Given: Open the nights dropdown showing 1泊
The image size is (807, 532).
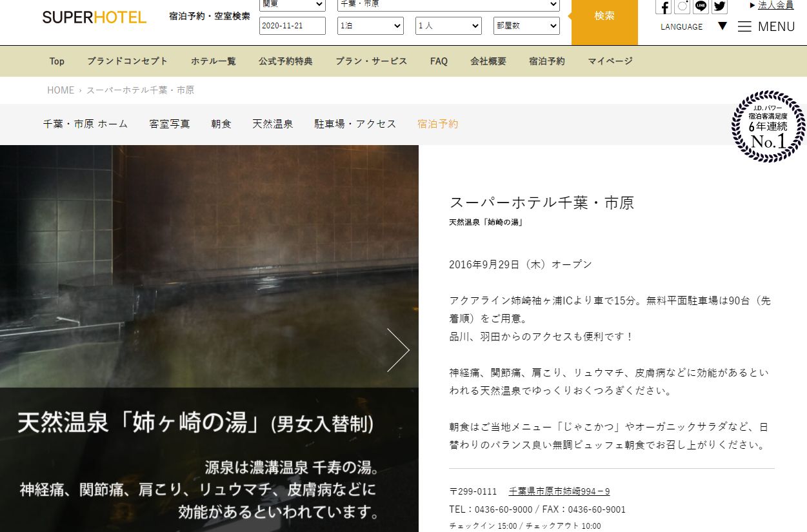Looking at the screenshot, I should click(370, 26).
